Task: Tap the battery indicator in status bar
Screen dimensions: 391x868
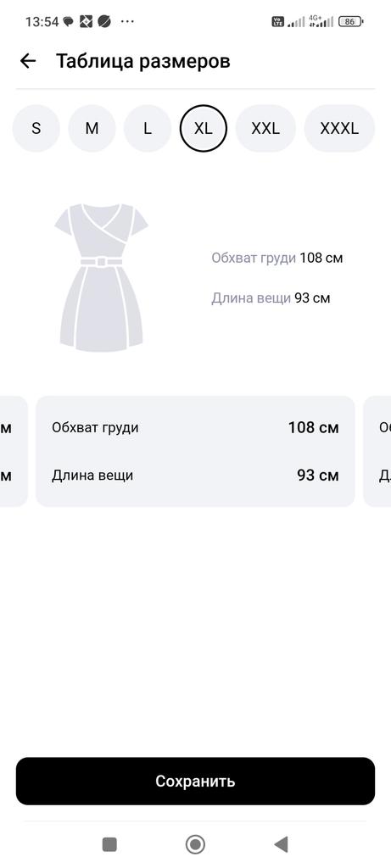Action: 351,21
